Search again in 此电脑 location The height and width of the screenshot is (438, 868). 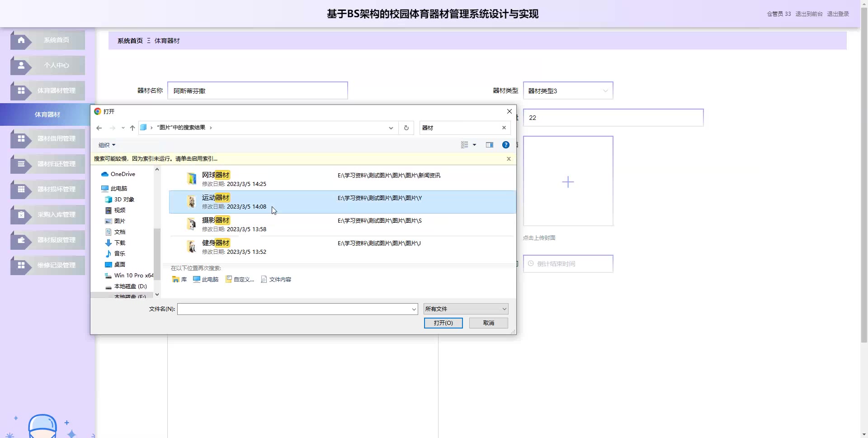click(206, 280)
